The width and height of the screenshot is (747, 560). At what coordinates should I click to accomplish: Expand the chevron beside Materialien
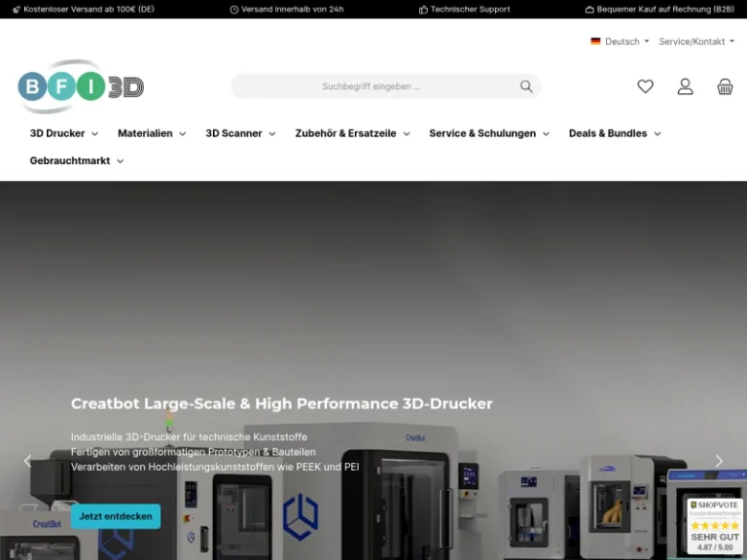183,134
